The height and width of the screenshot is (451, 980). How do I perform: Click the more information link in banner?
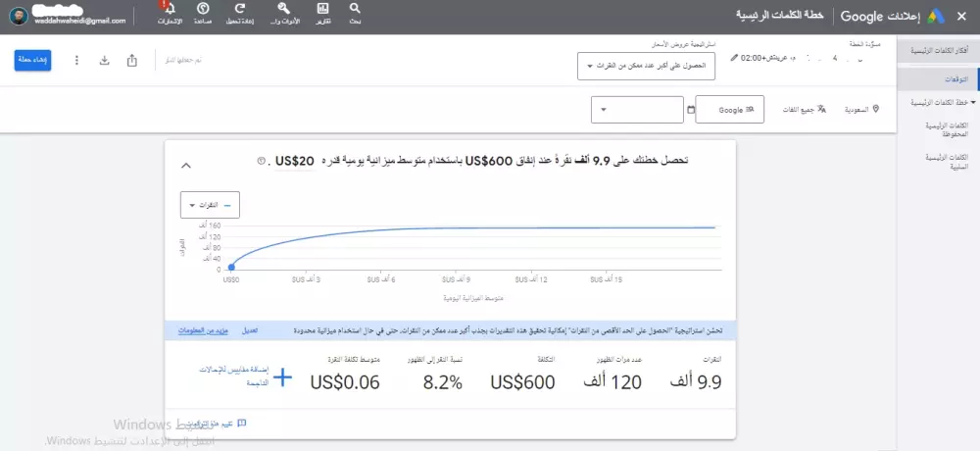202,329
